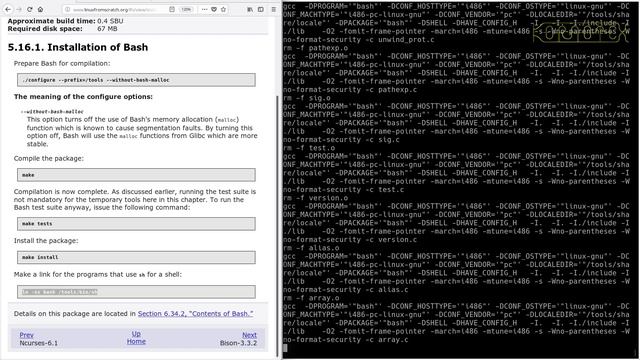Viewport: 640px width, 360px height.
Task: Click 'rm -f test.o' line in terminal
Action: coord(309,148)
